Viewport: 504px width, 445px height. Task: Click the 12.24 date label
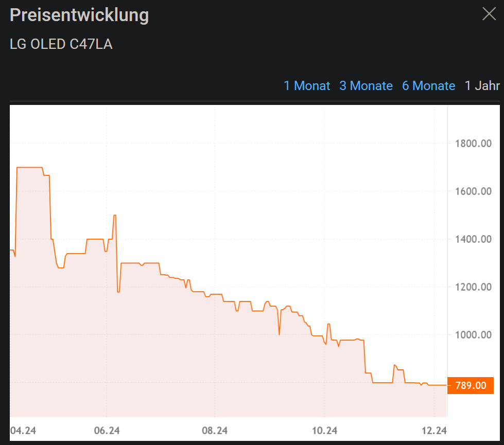[x=435, y=431]
